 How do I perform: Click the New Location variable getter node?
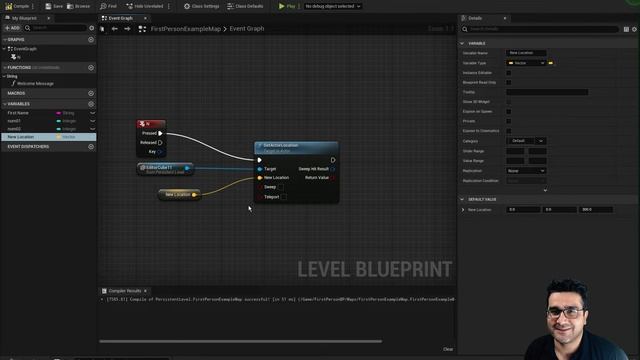tap(179, 195)
